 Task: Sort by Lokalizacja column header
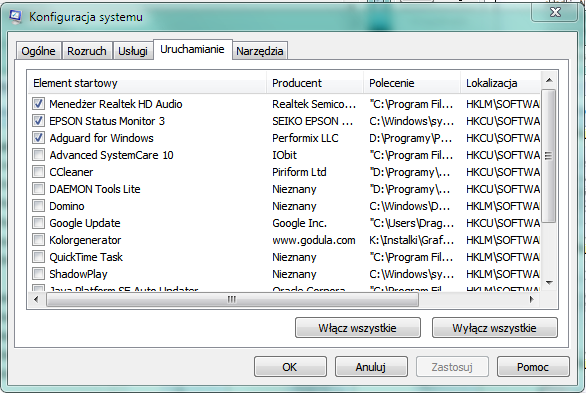(x=500, y=83)
